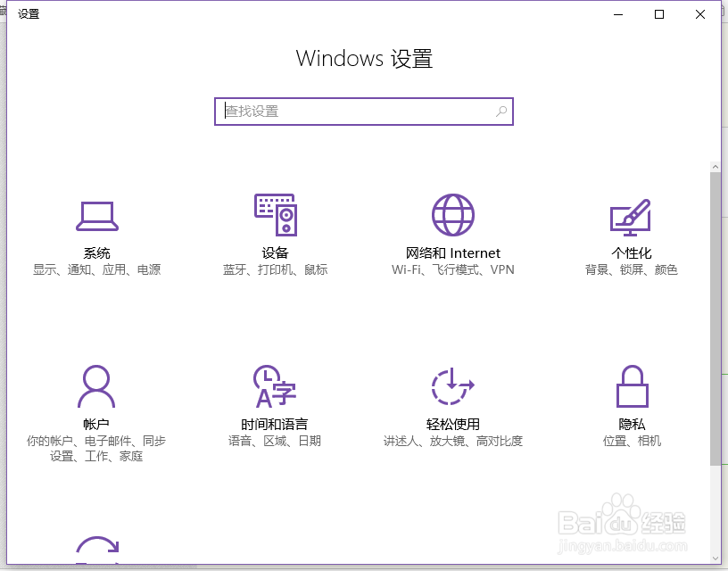Select the 网络和 Internet globe icon
The height and width of the screenshot is (571, 728).
tap(451, 214)
